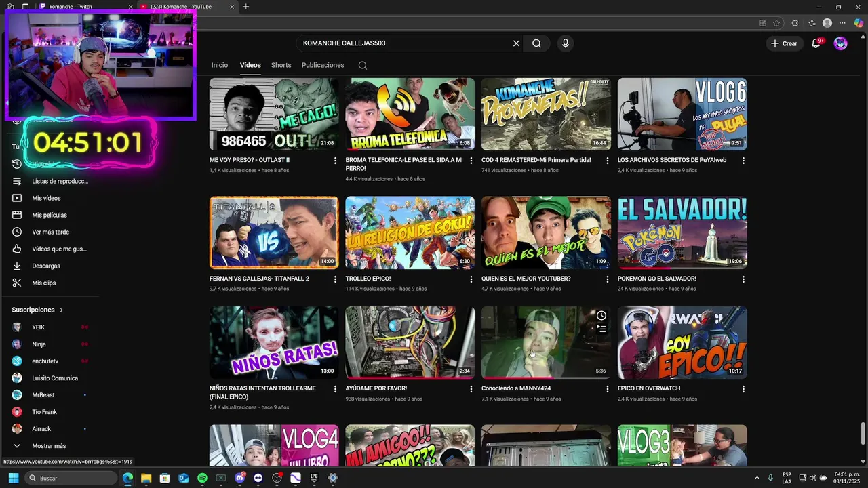868x488 pixels.
Task: Switch to komanche - Twitch browser tab
Action: [x=85, y=7]
